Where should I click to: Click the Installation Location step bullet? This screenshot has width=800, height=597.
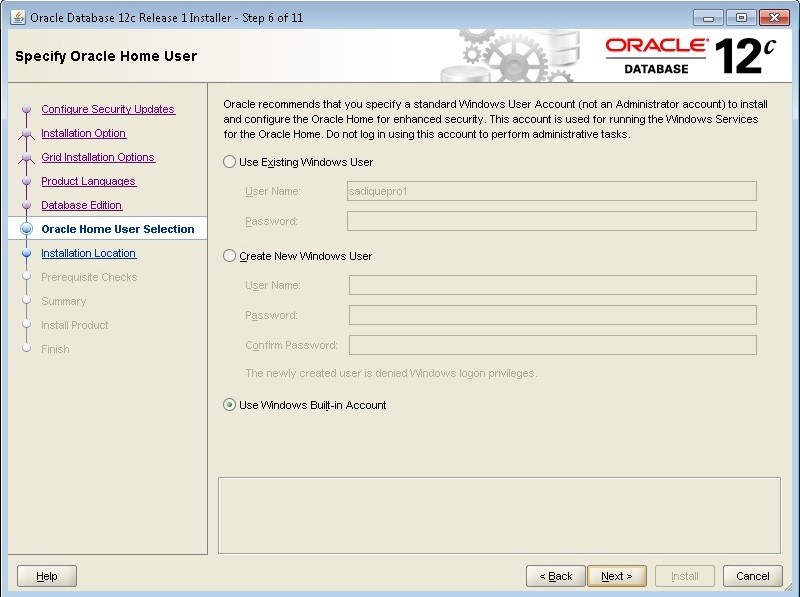coord(27,253)
